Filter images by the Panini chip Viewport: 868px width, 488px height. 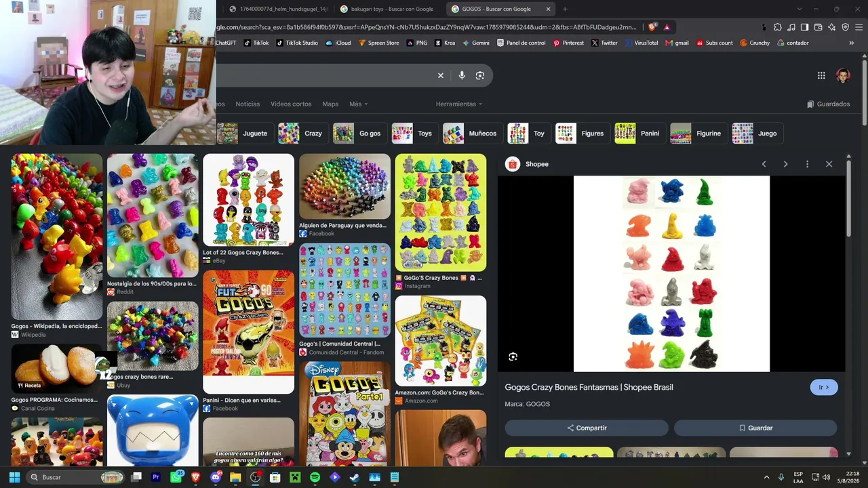[639, 134]
